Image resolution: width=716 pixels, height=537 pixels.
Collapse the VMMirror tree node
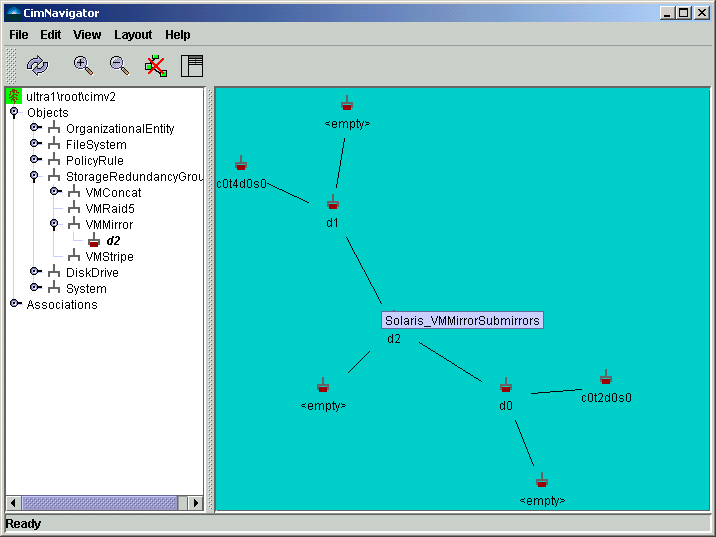[55, 224]
